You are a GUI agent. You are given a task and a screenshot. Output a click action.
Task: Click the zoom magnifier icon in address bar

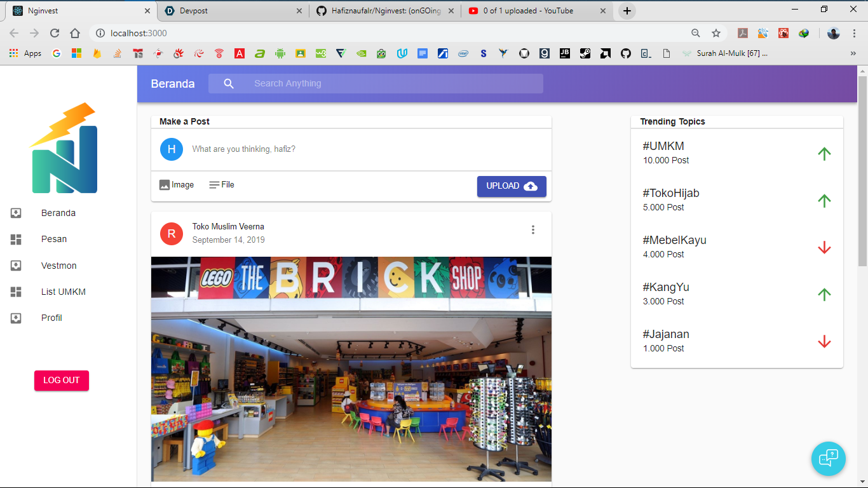pos(696,33)
